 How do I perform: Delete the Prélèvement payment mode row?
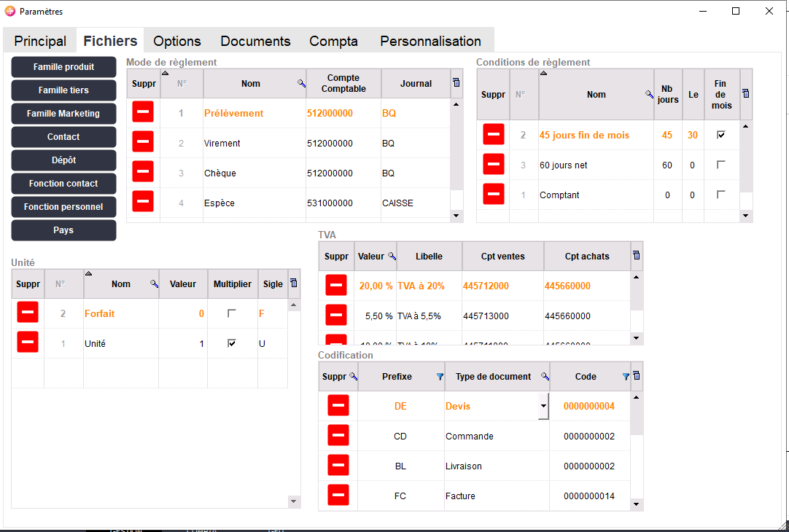(x=143, y=113)
